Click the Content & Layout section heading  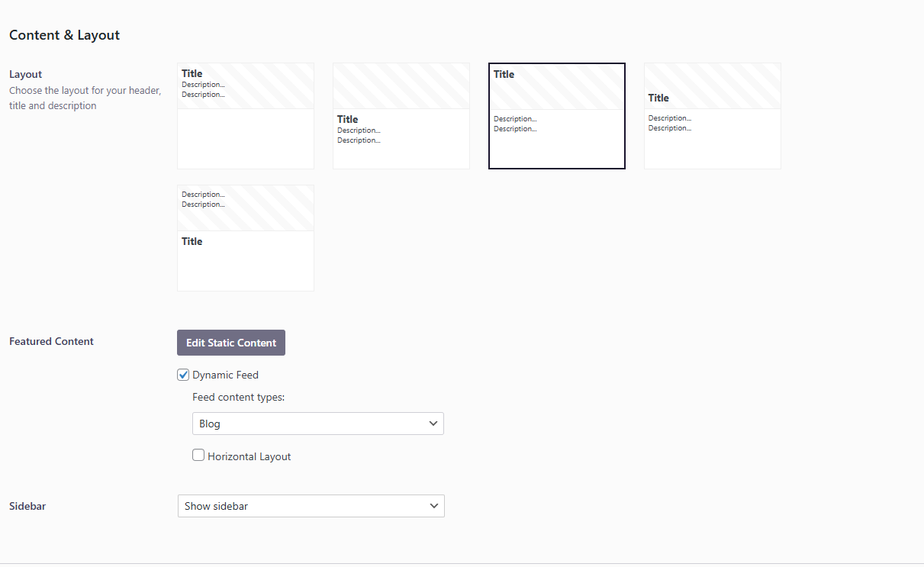pyautogui.click(x=64, y=35)
